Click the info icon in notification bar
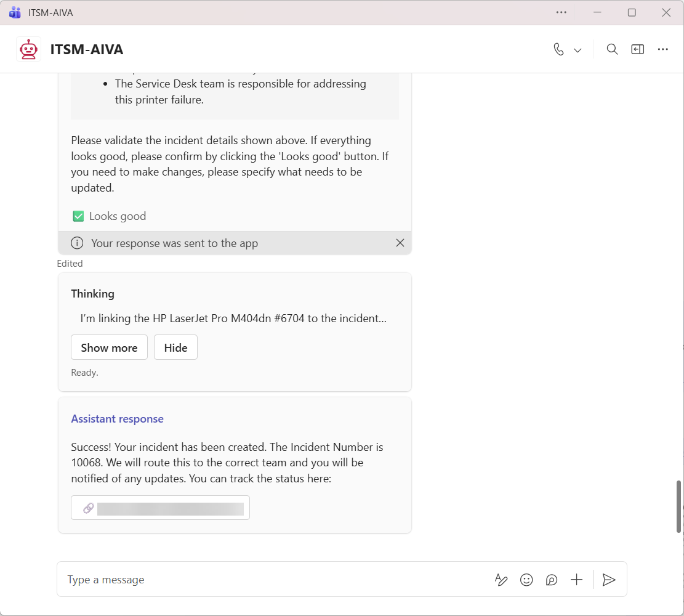The width and height of the screenshot is (684, 616). click(x=77, y=243)
